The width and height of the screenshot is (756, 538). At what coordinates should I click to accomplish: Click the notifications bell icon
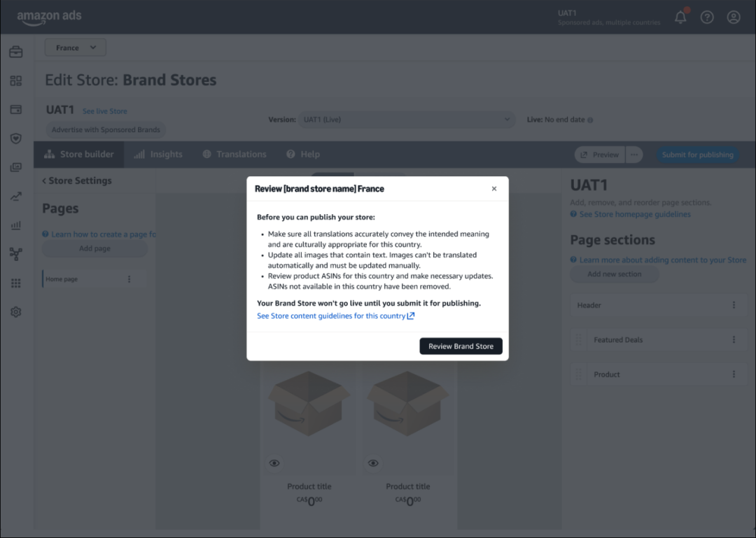(680, 17)
